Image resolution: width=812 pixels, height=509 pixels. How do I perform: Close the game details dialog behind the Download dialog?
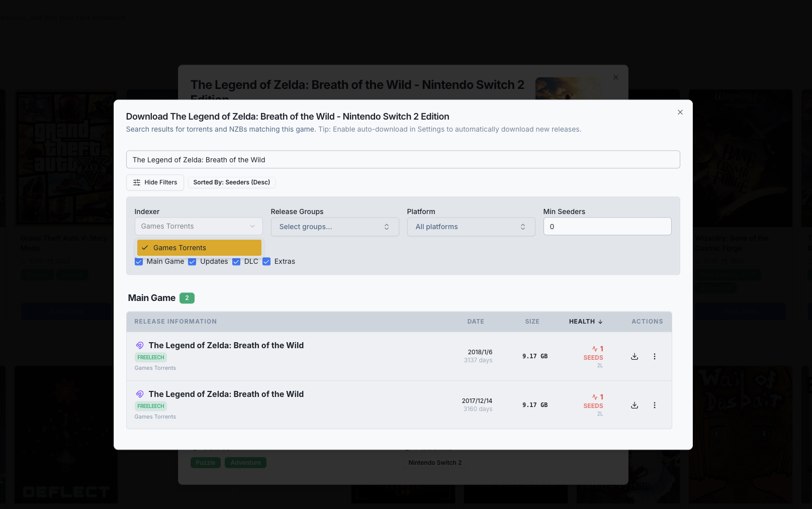click(616, 77)
